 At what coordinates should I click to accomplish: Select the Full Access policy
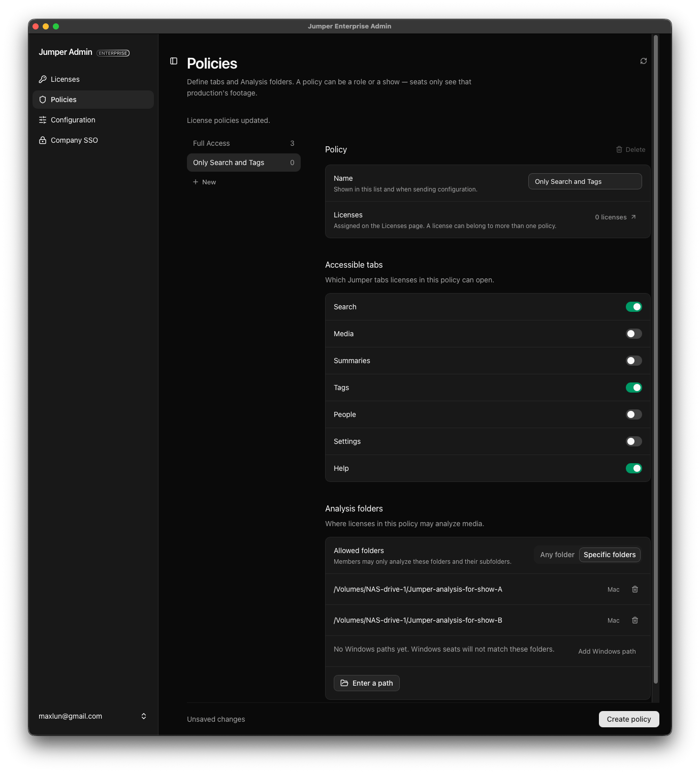244,143
